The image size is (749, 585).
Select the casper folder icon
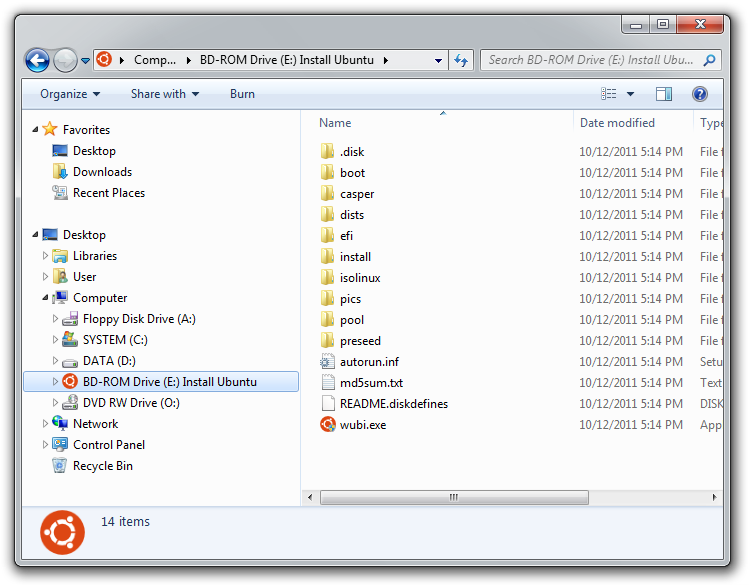[327, 193]
